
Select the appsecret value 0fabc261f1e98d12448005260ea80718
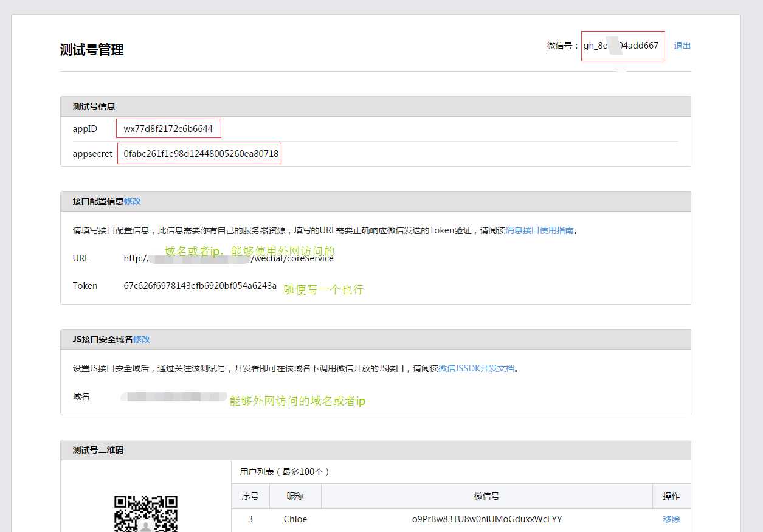pos(201,154)
